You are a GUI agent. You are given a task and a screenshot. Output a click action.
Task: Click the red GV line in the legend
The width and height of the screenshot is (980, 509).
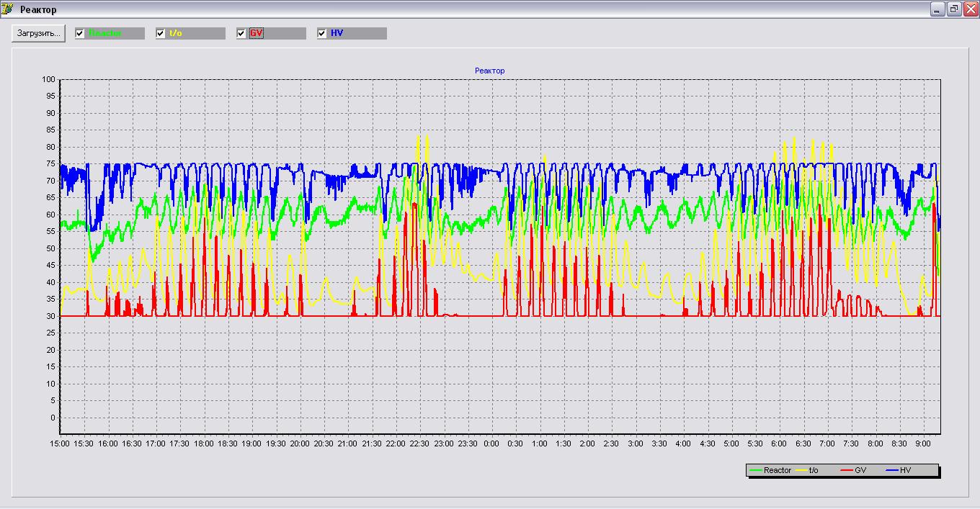pyautogui.click(x=847, y=470)
